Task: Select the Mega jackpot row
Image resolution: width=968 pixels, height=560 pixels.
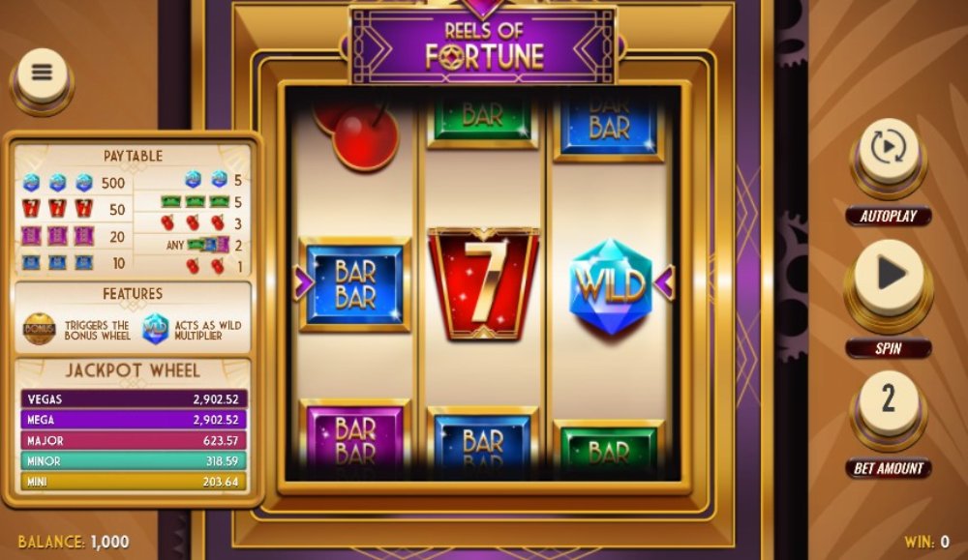Action: pyautogui.click(x=134, y=420)
